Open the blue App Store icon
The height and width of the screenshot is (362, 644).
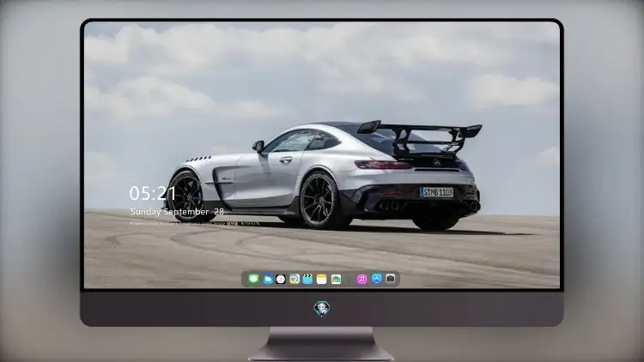coord(377,279)
